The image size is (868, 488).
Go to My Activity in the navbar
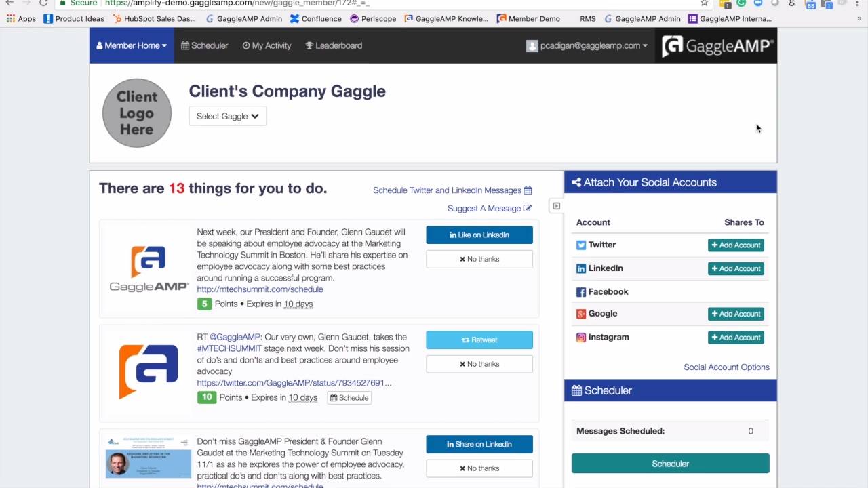[267, 45]
